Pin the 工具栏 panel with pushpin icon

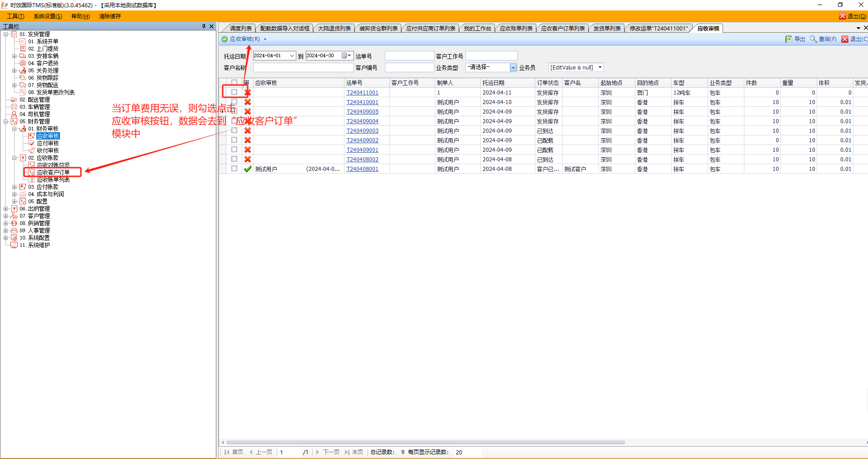(x=204, y=26)
